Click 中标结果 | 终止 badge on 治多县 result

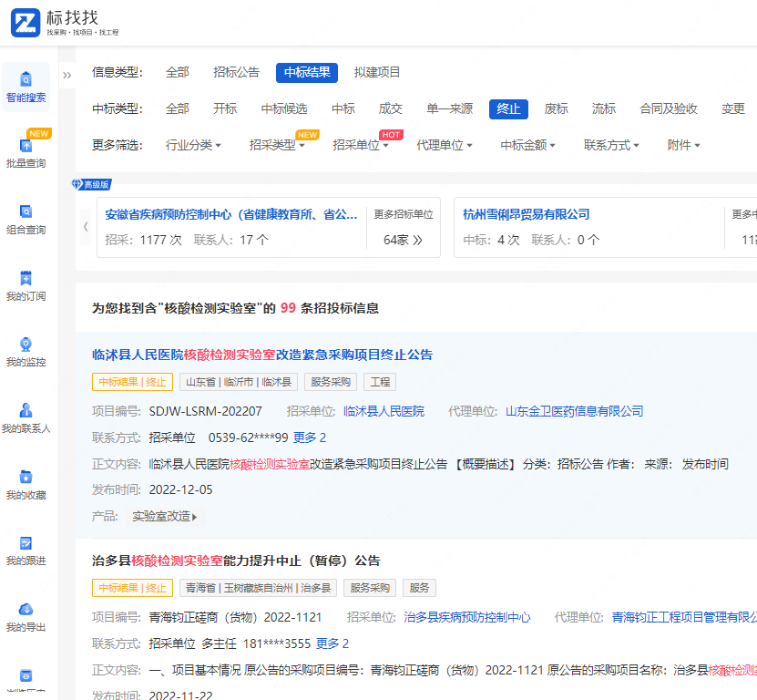tap(132, 588)
